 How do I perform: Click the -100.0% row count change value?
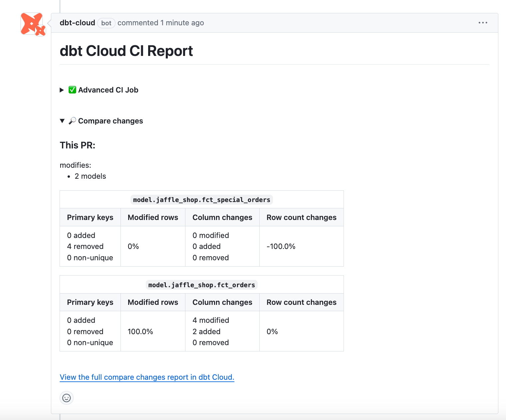[x=281, y=246]
